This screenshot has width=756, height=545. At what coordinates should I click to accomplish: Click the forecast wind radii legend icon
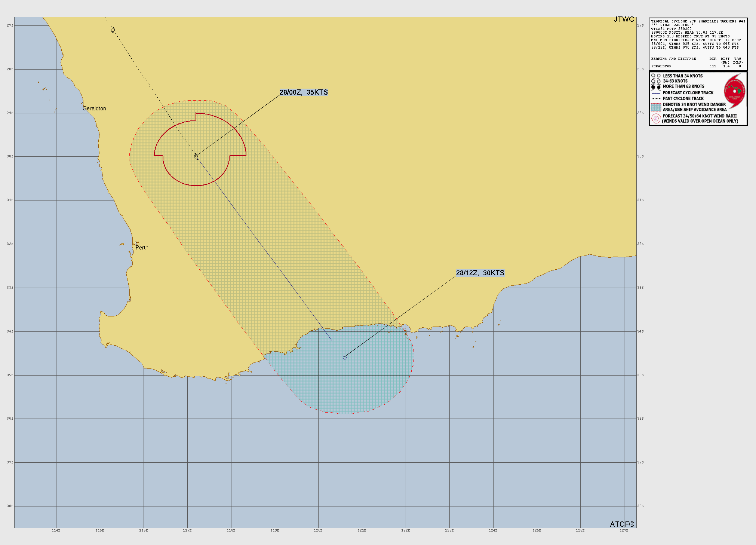coord(656,119)
